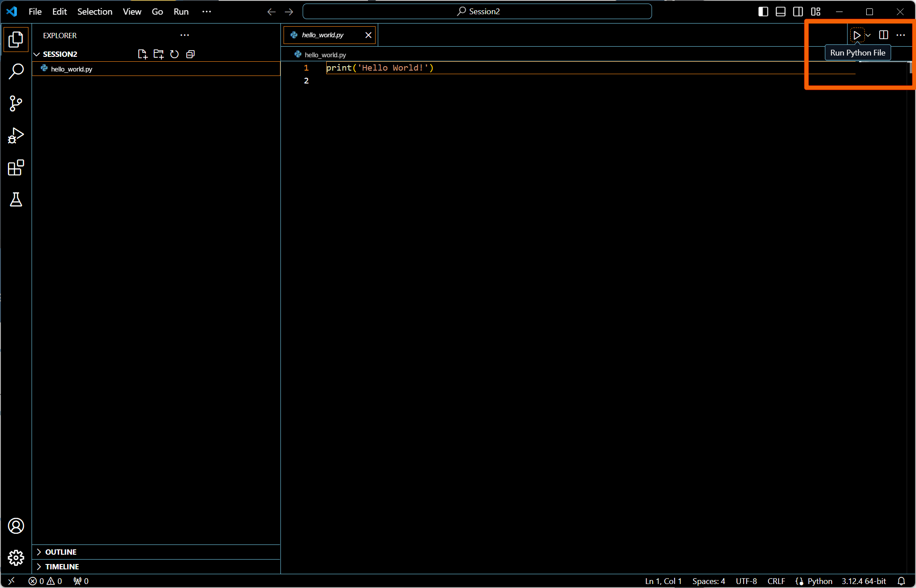Click the New Folder icon in explorer
This screenshot has width=916, height=588.
[158, 54]
